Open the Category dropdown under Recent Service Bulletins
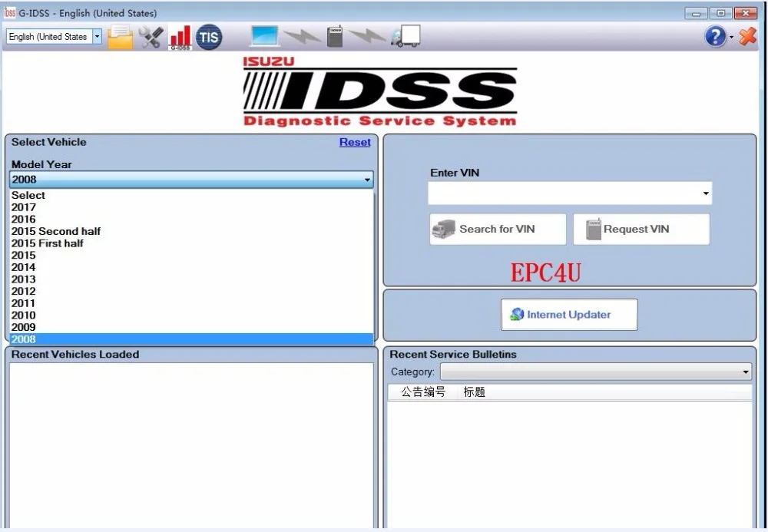This screenshot has width=768, height=532. [x=743, y=372]
